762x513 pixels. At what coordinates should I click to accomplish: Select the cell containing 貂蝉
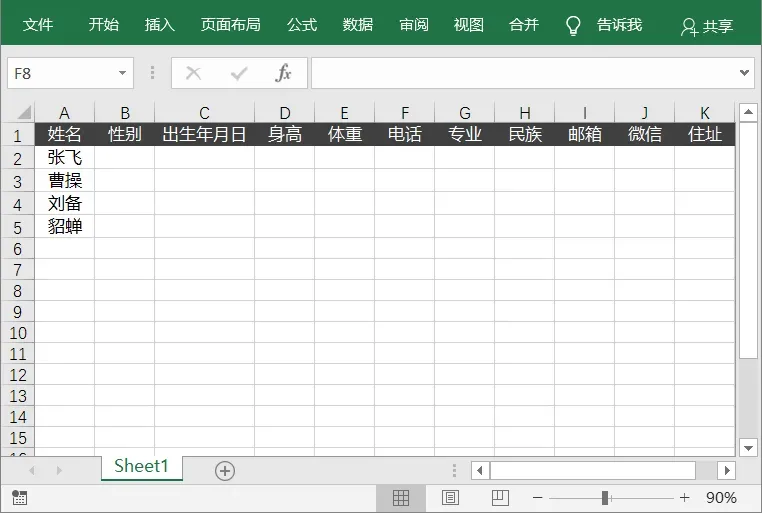point(64,226)
